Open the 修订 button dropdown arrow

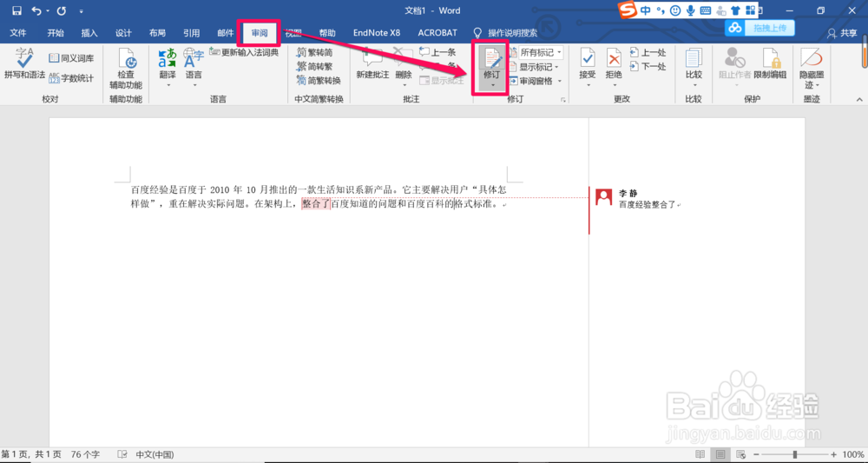click(492, 85)
